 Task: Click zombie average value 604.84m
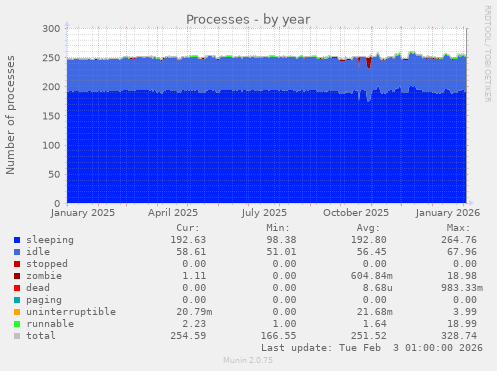click(x=372, y=276)
